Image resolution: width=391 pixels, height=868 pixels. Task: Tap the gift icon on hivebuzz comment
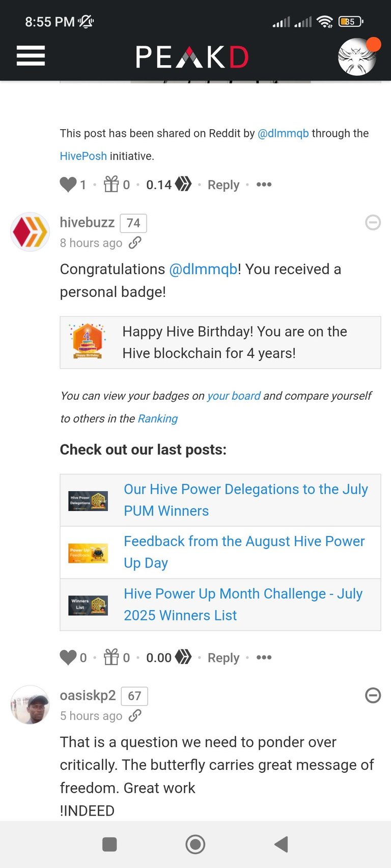[x=111, y=657]
